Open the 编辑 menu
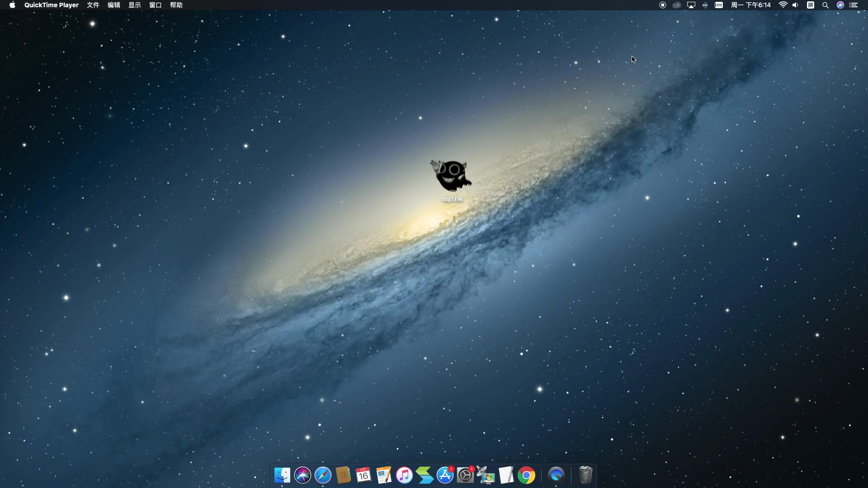Image resolution: width=868 pixels, height=488 pixels. pyautogui.click(x=114, y=5)
